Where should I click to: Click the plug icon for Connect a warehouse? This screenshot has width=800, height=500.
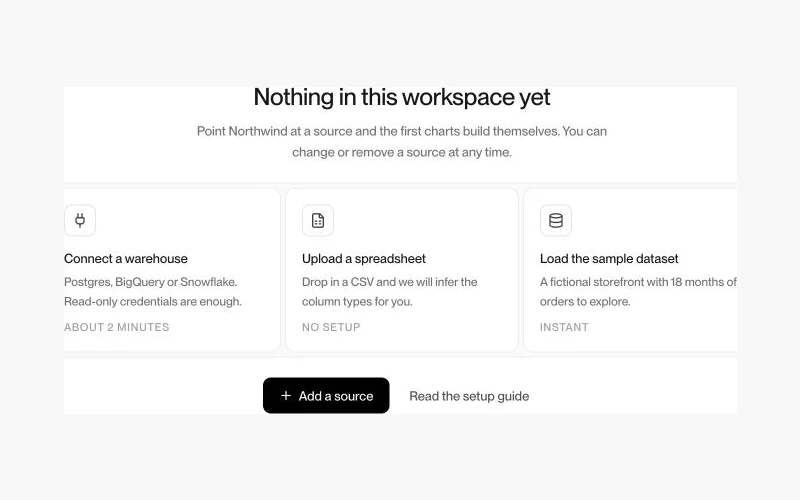[x=80, y=220]
